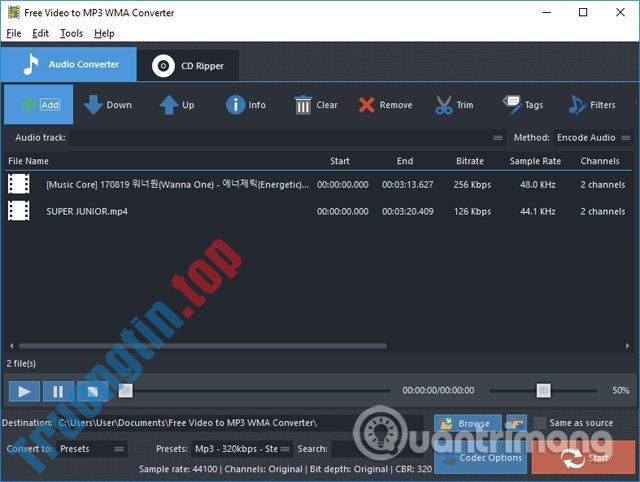Screen dimensions: 640x482
Task: Select the Music Core Wanna One file row
Action: (318, 184)
